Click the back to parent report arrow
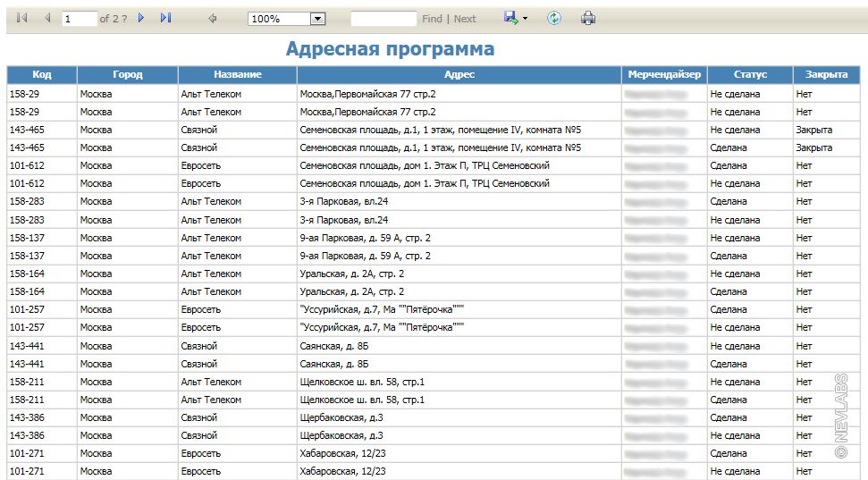 pyautogui.click(x=212, y=18)
